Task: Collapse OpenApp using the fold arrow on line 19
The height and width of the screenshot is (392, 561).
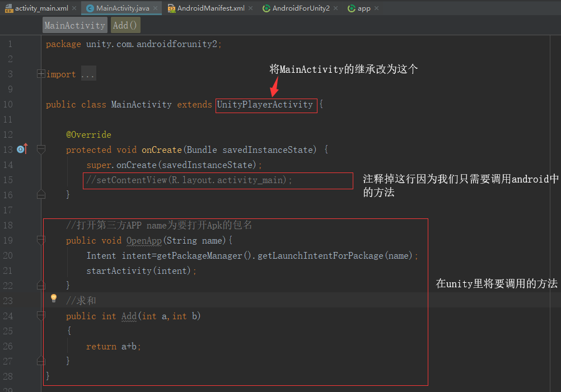Action: [x=41, y=240]
